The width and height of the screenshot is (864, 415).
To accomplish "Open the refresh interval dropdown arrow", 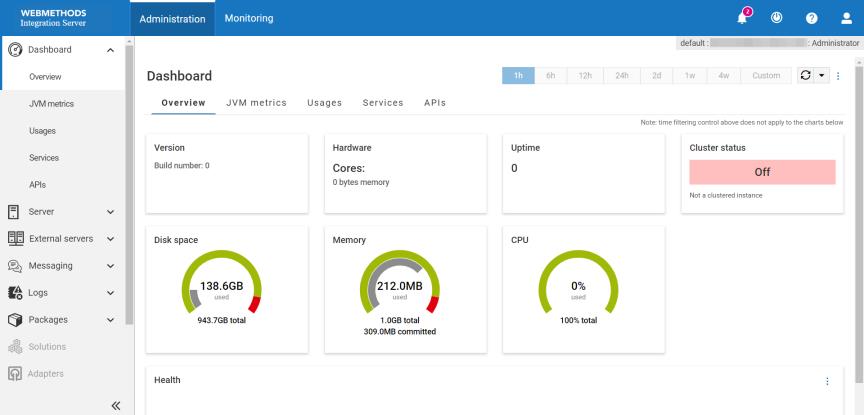I will click(x=821, y=76).
